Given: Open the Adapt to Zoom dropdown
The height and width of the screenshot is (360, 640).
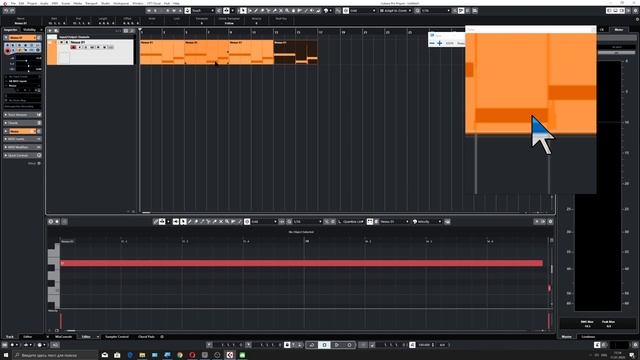Looking at the screenshot, I should point(396,11).
